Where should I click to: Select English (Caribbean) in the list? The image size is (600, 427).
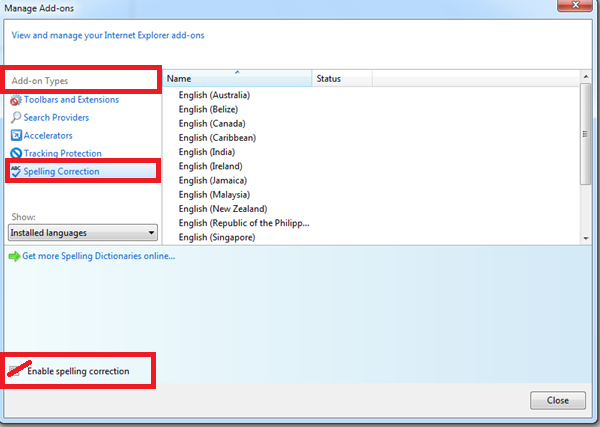click(x=217, y=138)
